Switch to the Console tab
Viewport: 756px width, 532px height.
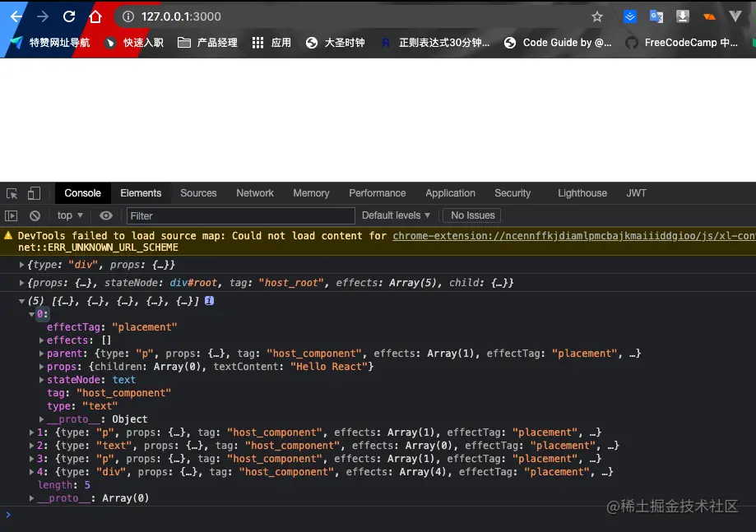click(x=83, y=193)
